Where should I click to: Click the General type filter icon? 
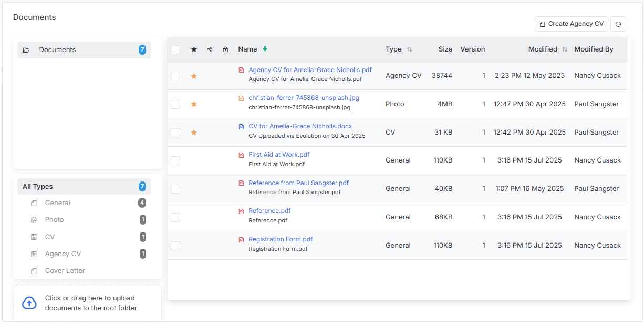click(x=34, y=203)
